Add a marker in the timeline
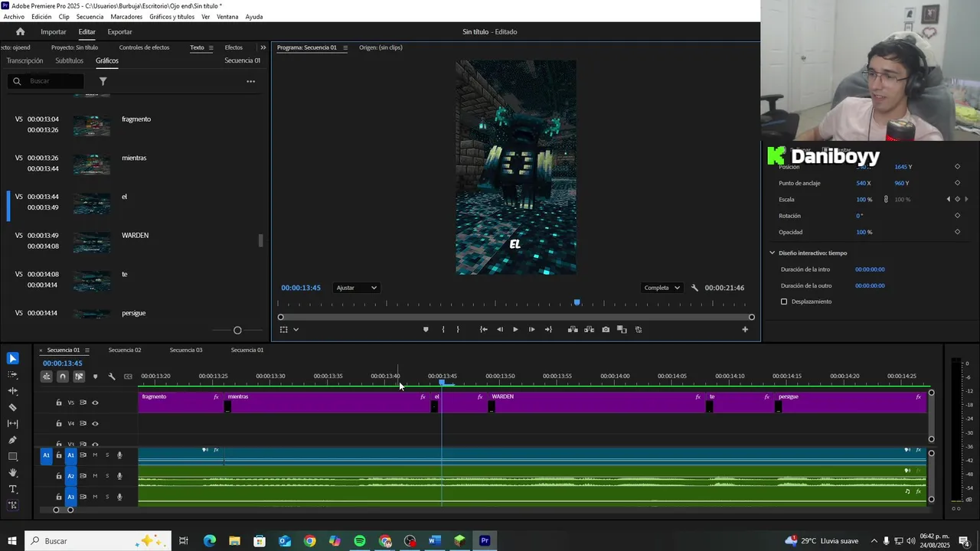 [x=95, y=377]
